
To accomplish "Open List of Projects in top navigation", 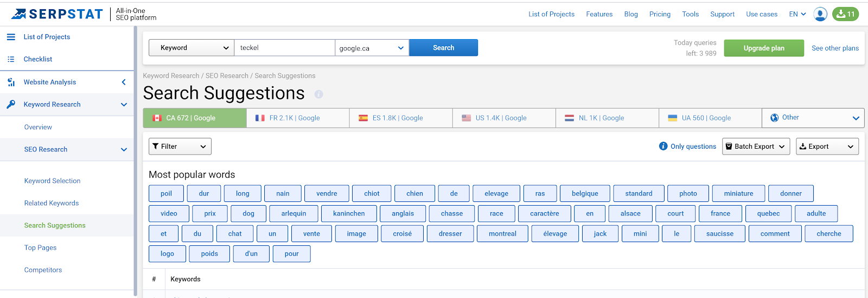I will tap(551, 14).
